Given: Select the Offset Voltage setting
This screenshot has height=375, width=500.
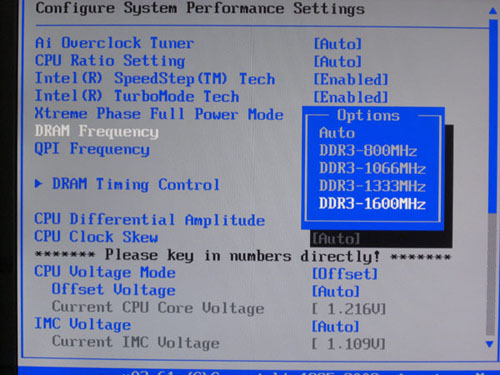Looking at the screenshot, I should click(x=113, y=290).
